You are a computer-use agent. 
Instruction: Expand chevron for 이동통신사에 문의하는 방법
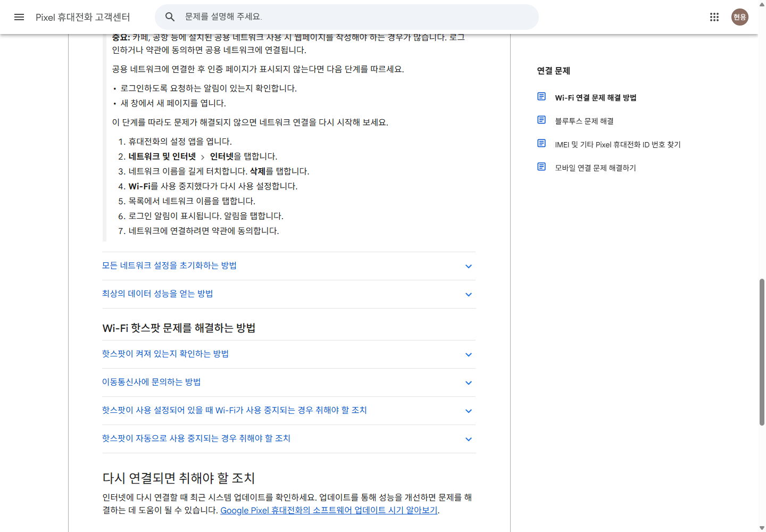point(469,383)
